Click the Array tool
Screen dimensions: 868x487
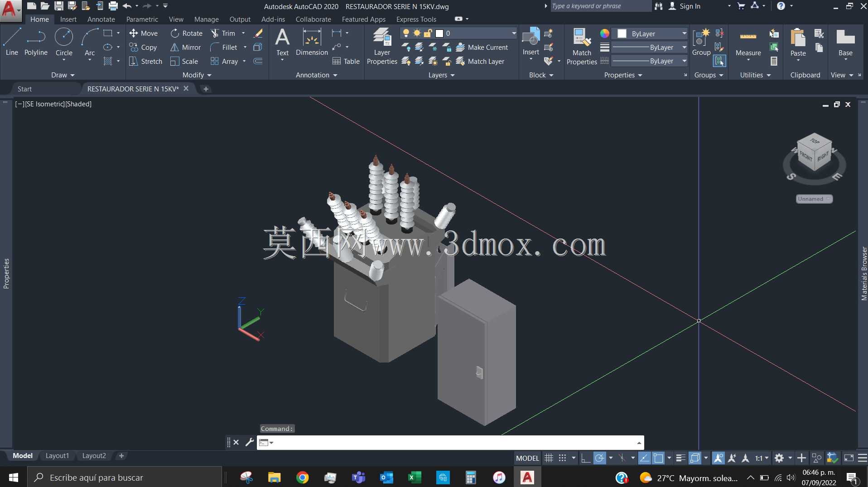click(225, 61)
